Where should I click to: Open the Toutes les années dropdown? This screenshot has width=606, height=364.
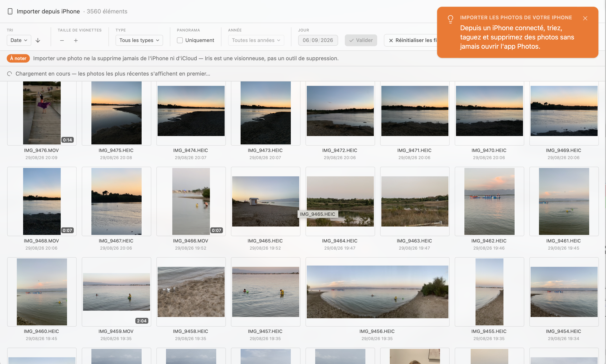click(x=256, y=40)
